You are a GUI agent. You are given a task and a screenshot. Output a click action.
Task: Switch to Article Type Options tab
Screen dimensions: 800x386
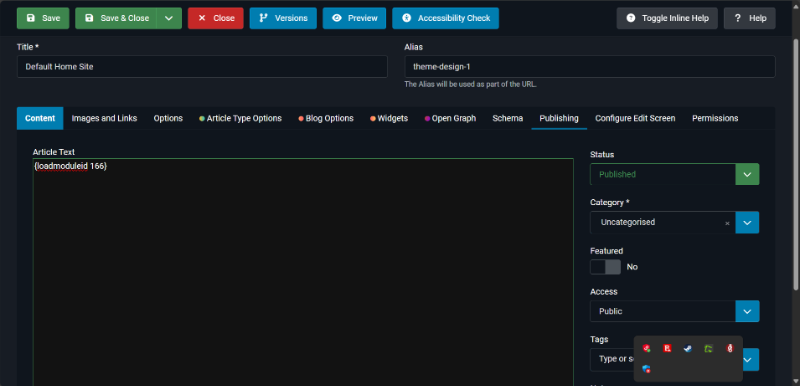coord(240,118)
